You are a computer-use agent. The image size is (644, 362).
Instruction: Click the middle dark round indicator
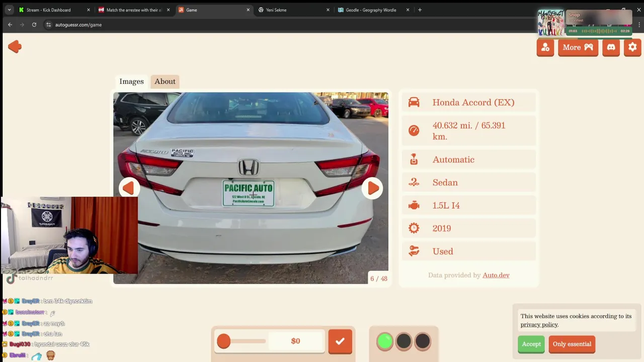pyautogui.click(x=404, y=341)
